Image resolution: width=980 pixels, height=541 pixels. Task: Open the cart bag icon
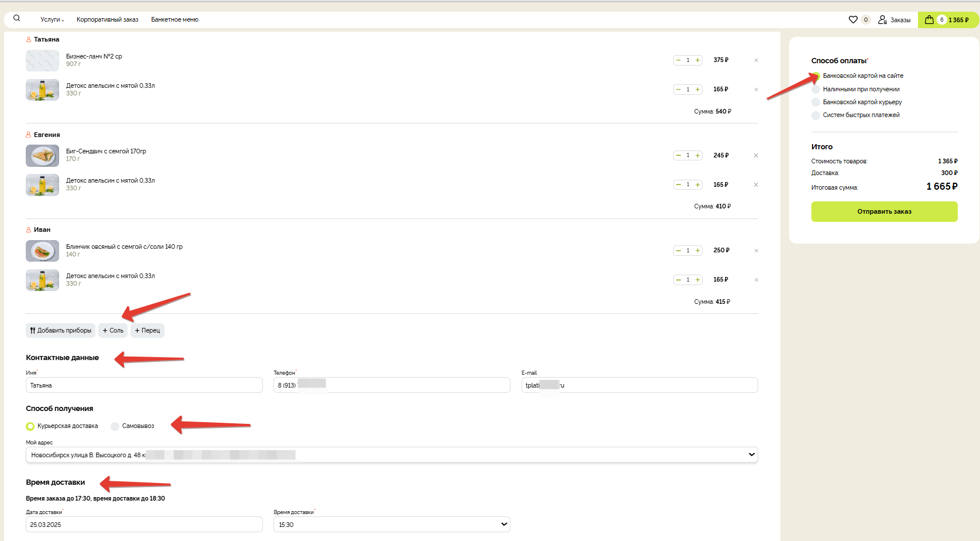point(929,20)
